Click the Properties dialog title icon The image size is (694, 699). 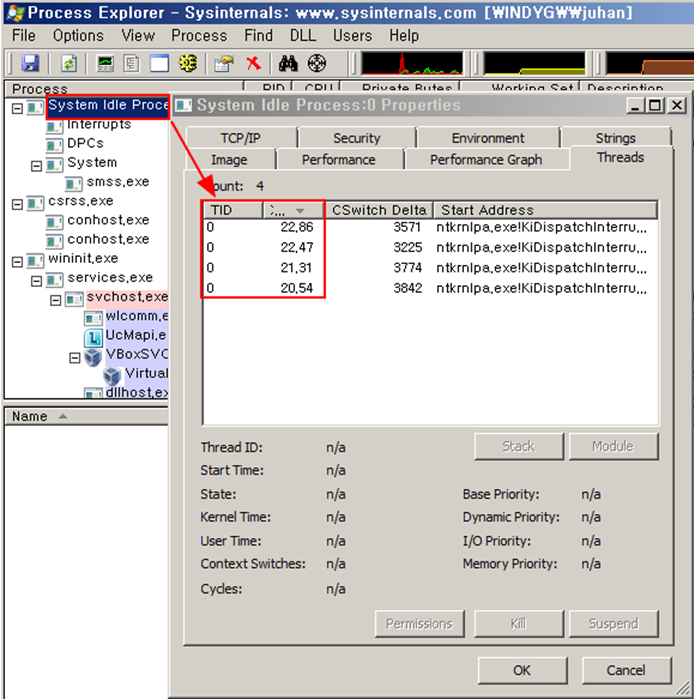pos(183,106)
